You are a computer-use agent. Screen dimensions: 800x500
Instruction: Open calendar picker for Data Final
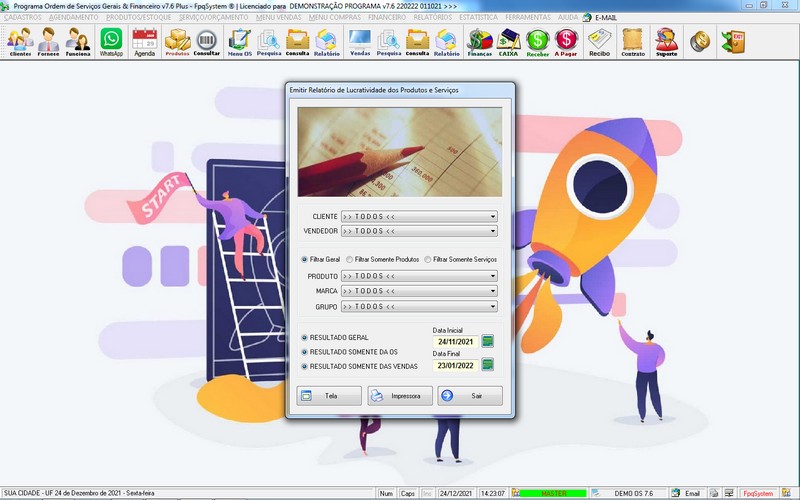click(488, 366)
